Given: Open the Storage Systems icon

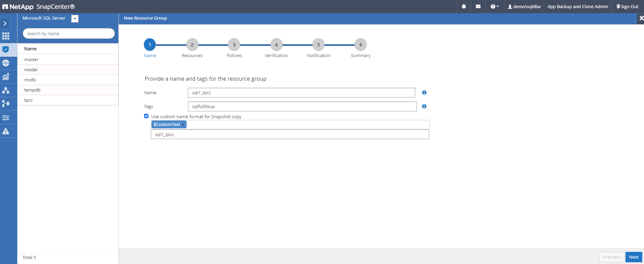Looking at the screenshot, I should (x=6, y=104).
